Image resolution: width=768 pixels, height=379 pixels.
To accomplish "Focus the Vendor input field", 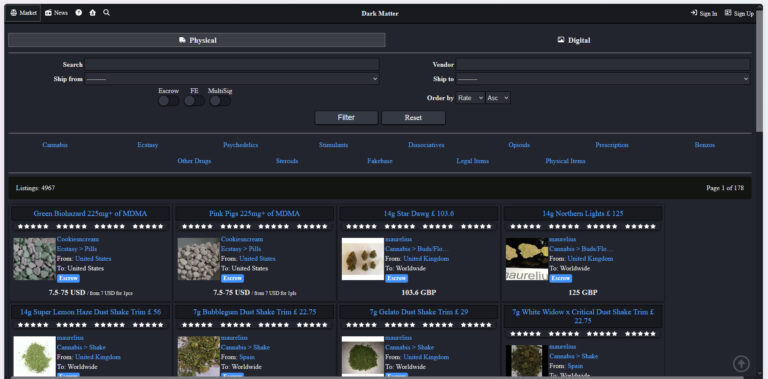I will tap(603, 65).
